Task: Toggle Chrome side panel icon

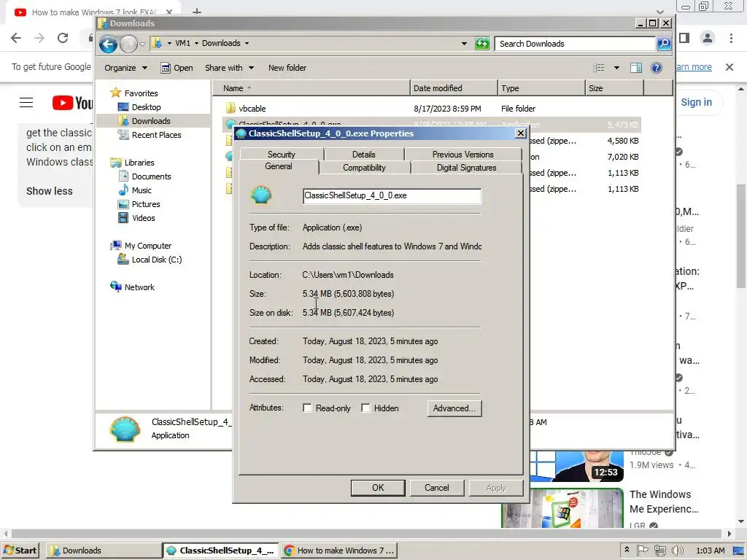Action: [684, 38]
